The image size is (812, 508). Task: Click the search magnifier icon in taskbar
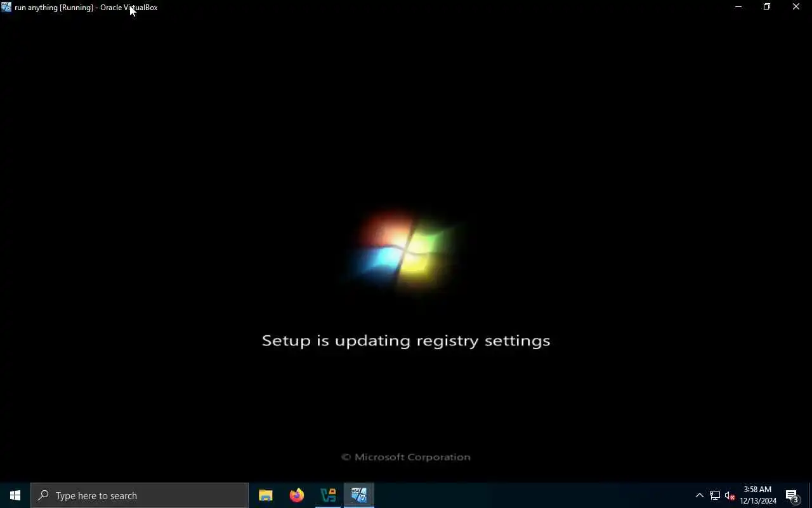tap(43, 495)
